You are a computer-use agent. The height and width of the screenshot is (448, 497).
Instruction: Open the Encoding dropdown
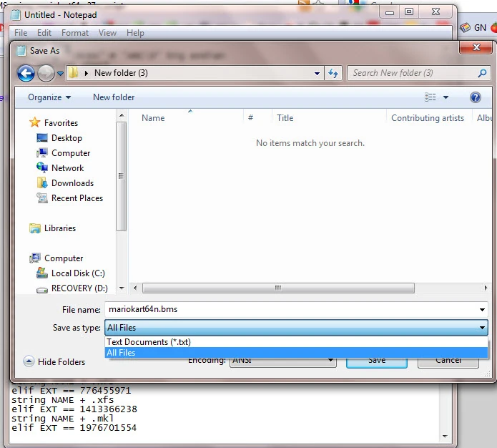282,361
